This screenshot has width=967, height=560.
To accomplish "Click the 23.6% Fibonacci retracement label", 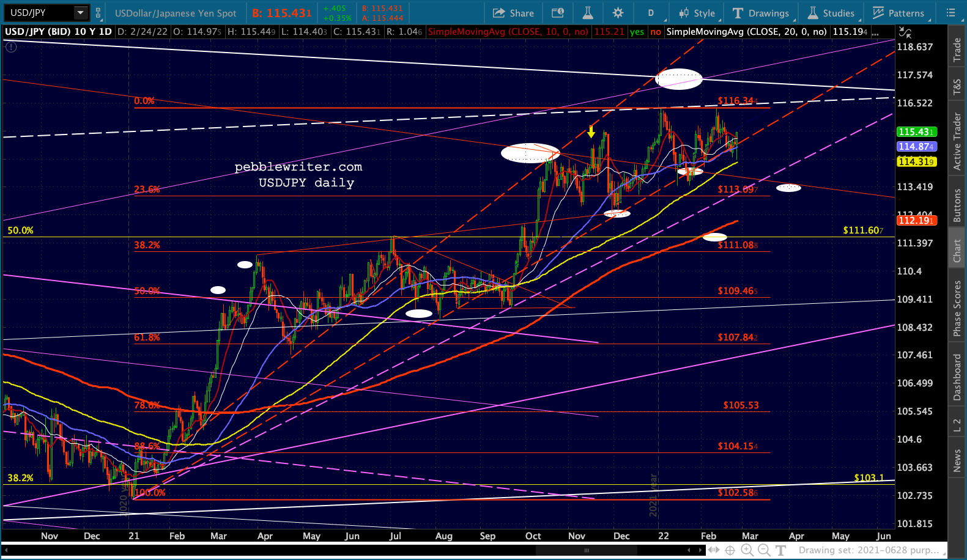I will [147, 190].
